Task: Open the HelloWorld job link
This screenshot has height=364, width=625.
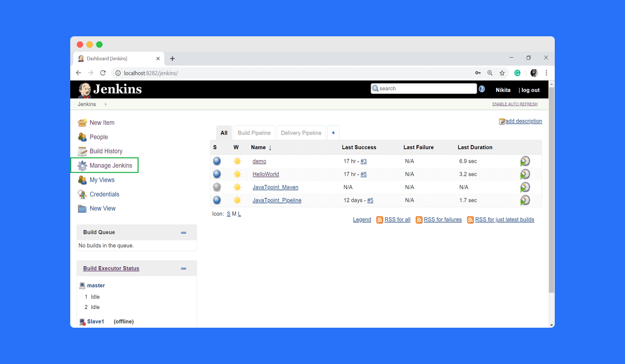Action: pos(266,174)
